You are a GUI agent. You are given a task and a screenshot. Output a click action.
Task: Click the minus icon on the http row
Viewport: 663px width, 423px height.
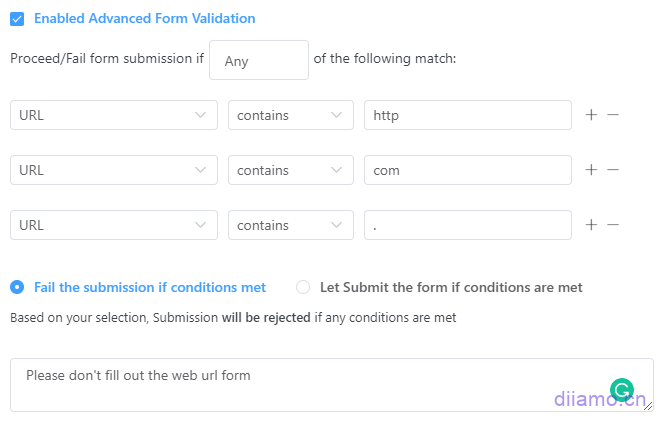point(613,115)
